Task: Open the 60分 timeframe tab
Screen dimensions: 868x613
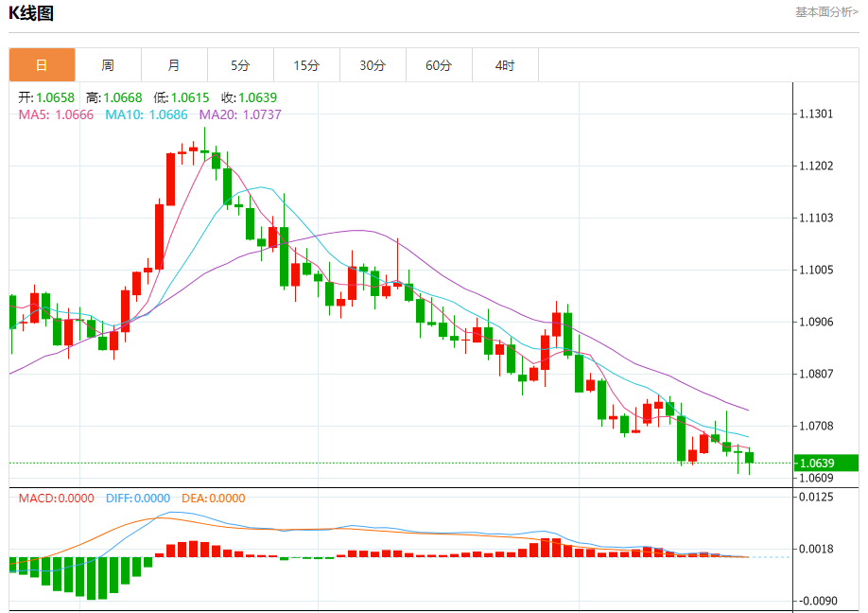Action: point(439,65)
